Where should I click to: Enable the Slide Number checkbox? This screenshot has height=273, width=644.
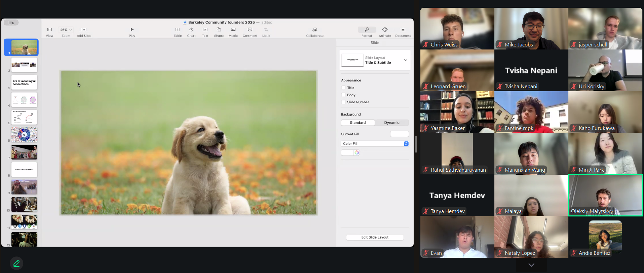tap(343, 102)
